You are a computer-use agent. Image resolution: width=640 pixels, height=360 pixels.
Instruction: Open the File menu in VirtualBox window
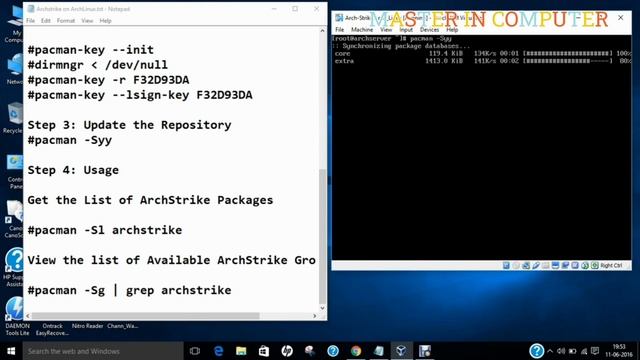coord(340,30)
